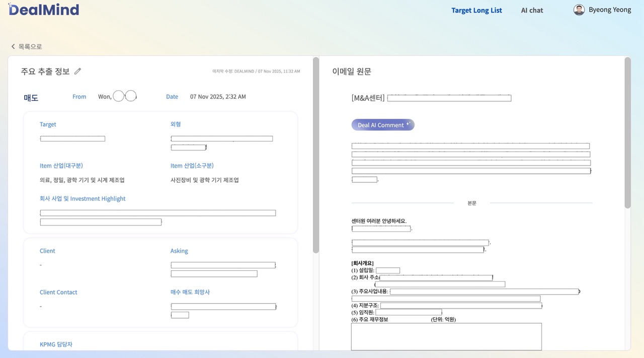Click the 매도 deal type label
Viewport: 644px width, 358px height.
[x=31, y=98]
